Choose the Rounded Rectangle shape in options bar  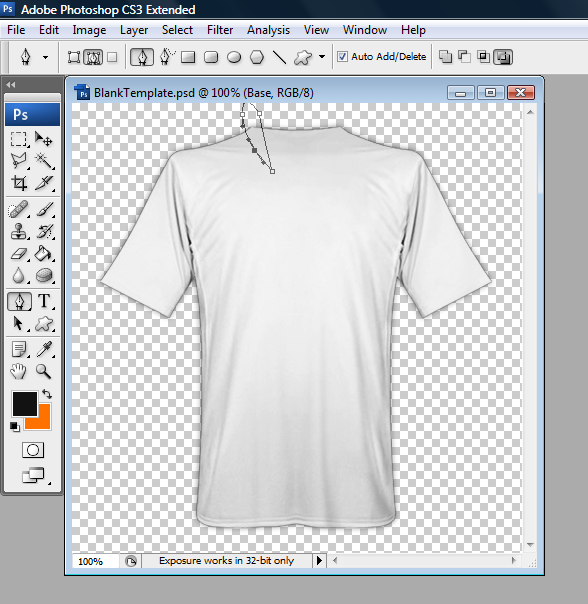[211, 57]
